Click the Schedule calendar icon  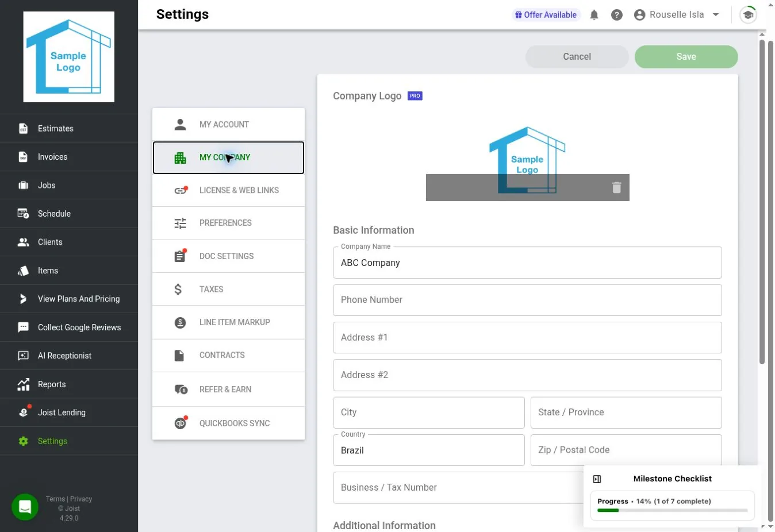click(x=23, y=214)
